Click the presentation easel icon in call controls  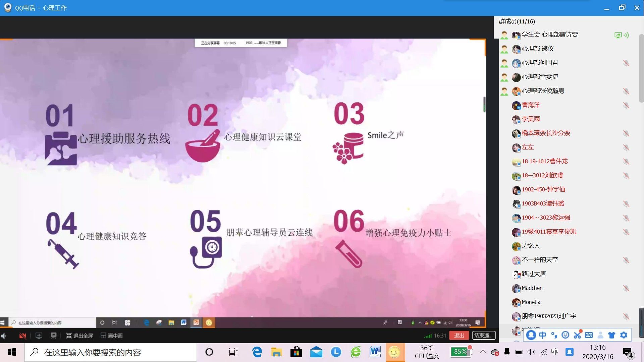pos(54,336)
